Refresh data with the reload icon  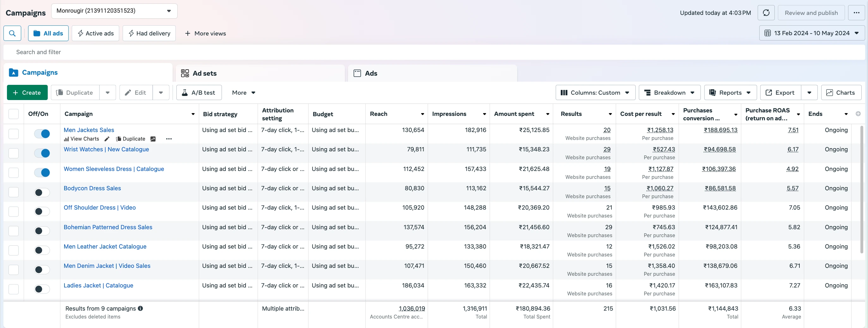[766, 13]
